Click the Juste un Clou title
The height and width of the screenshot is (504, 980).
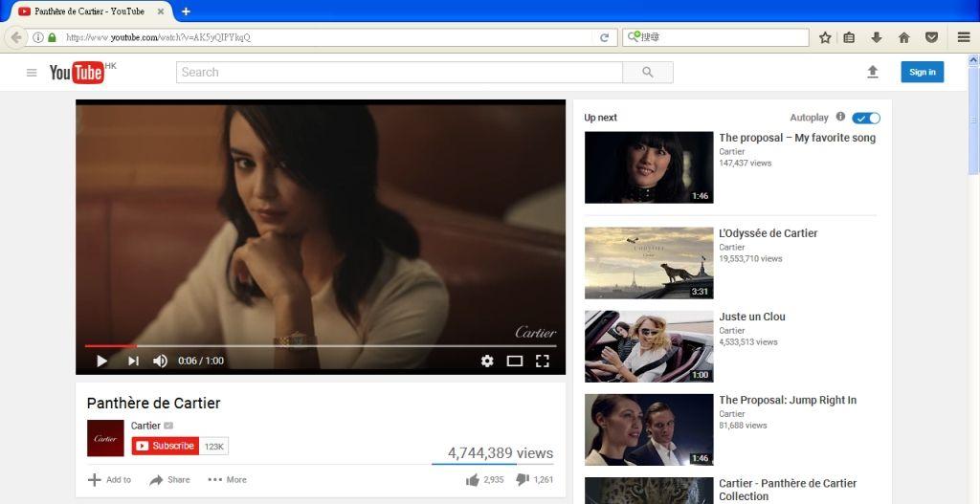[x=752, y=317]
